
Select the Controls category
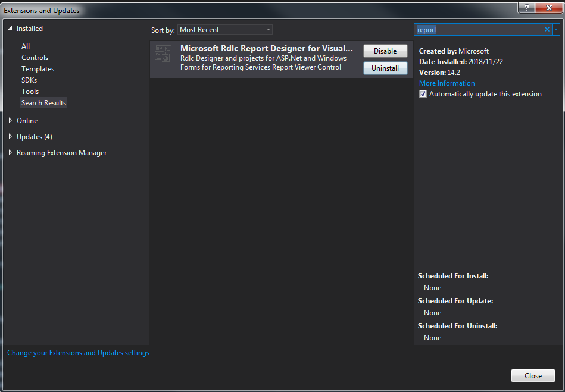pyautogui.click(x=35, y=57)
